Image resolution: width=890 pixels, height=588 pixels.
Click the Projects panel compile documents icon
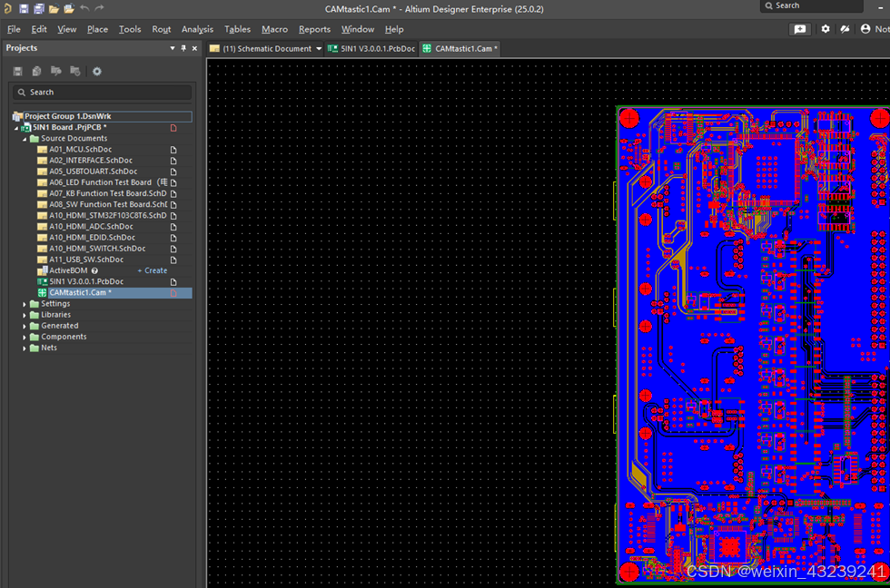[37, 71]
